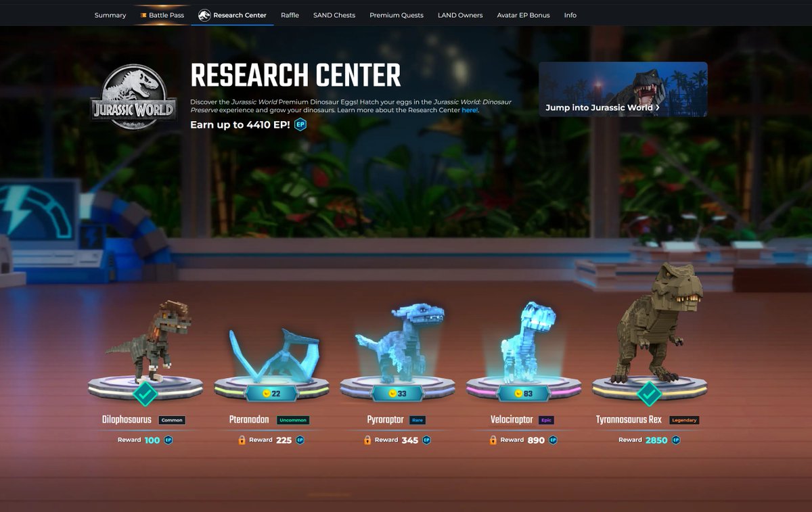Click the Velociraptor 83 coin cost badge
This screenshot has height=512, width=812.
pos(523,394)
